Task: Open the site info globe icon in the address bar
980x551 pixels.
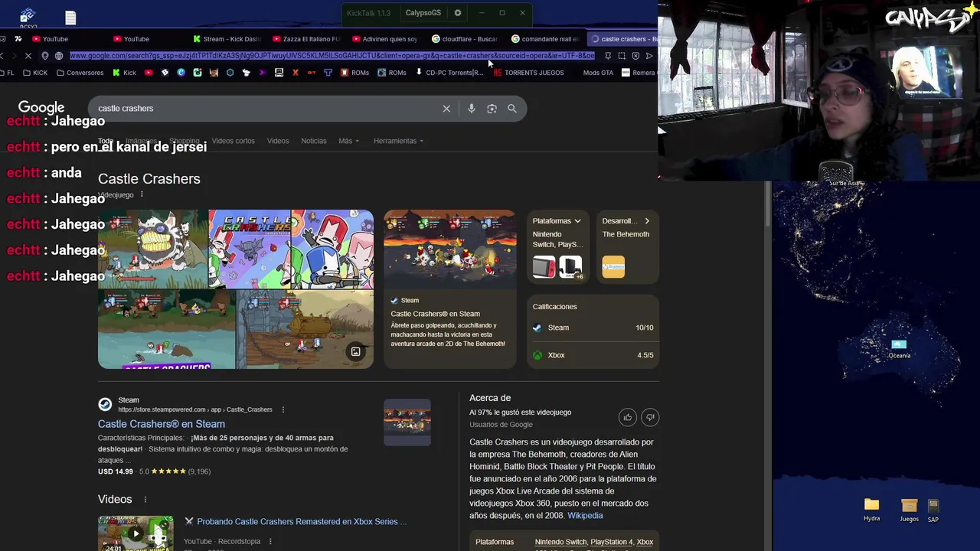Action: tap(59, 56)
